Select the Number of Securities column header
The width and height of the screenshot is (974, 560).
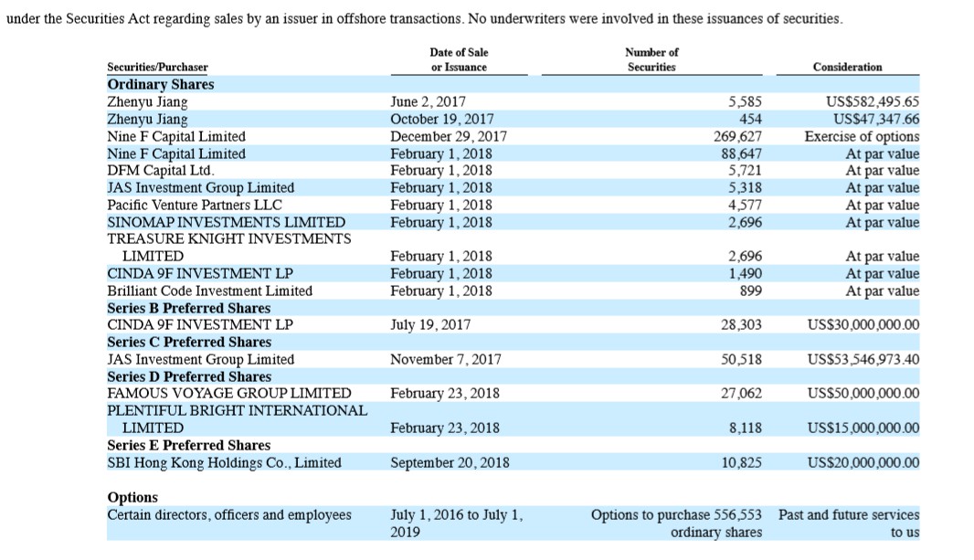[651, 60]
